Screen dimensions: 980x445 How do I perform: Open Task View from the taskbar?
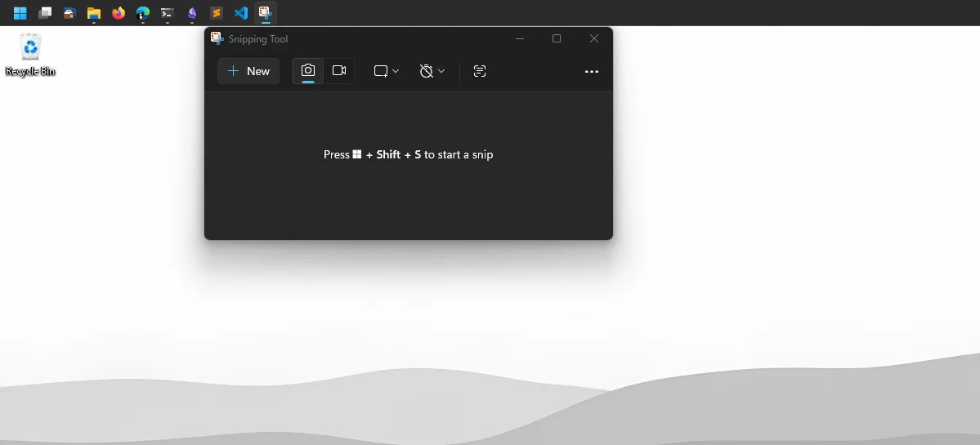pyautogui.click(x=44, y=13)
